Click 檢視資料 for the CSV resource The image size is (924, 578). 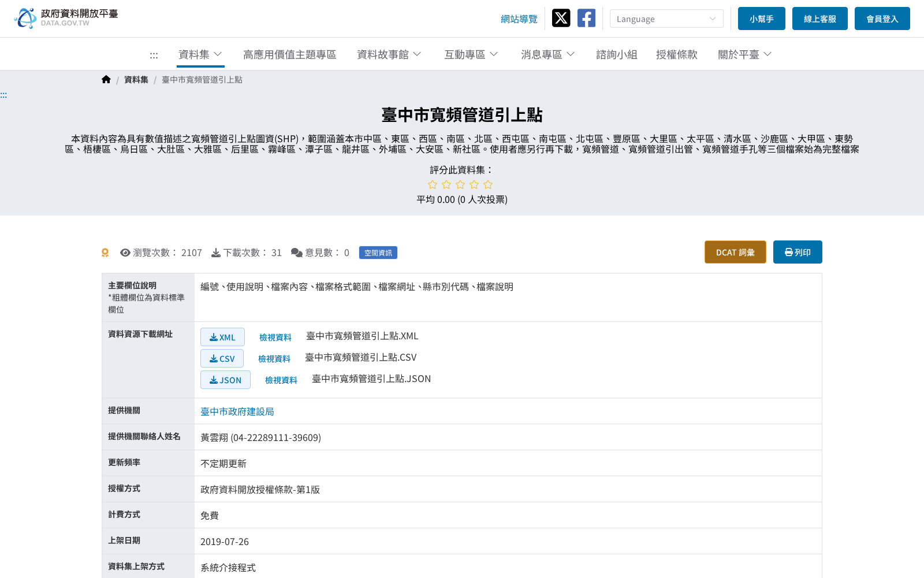click(274, 358)
